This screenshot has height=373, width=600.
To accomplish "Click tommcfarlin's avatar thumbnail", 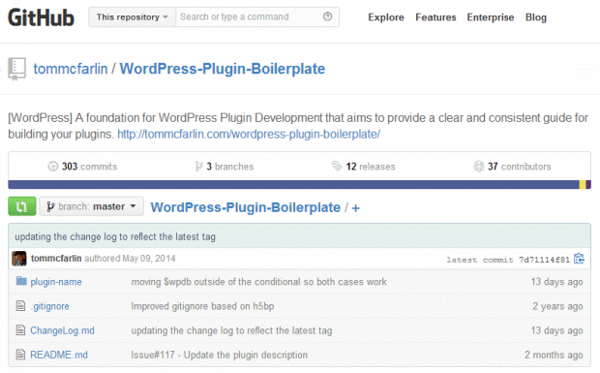I will click(x=19, y=259).
